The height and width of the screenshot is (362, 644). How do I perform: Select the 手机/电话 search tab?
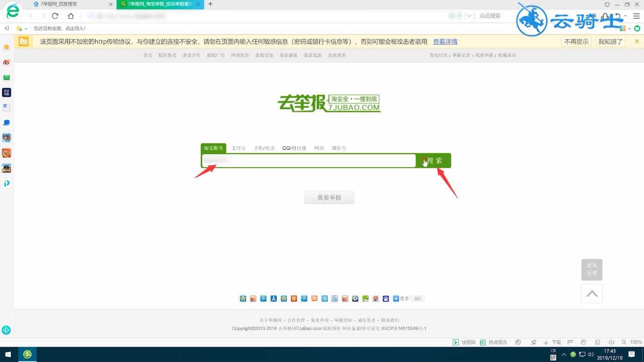coord(264,148)
